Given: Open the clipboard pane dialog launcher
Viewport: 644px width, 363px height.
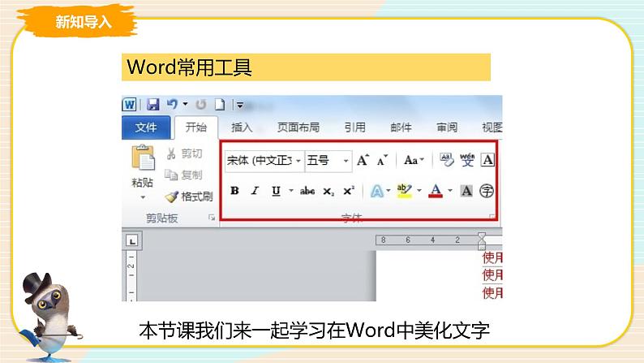Looking at the screenshot, I should click(x=212, y=218).
